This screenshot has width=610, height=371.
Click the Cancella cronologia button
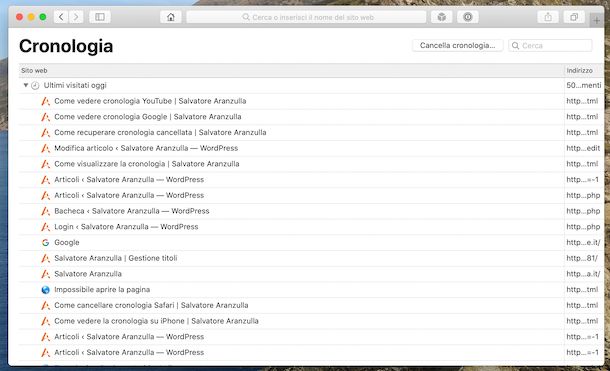pyautogui.click(x=458, y=45)
